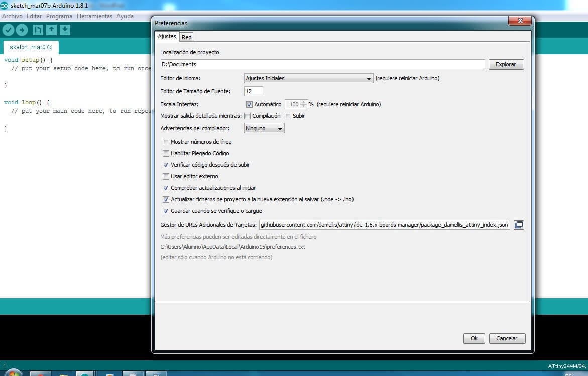Select the sketch_mar07b editor tab
This screenshot has width=588, height=376.
tap(31, 47)
